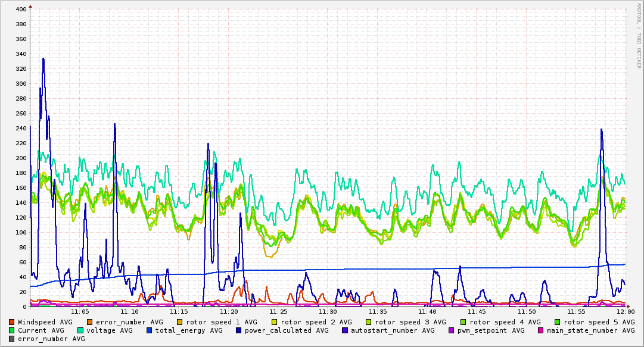Click 'error_number AVG' label beside gray swatch
The image size is (644, 347).
(51, 339)
